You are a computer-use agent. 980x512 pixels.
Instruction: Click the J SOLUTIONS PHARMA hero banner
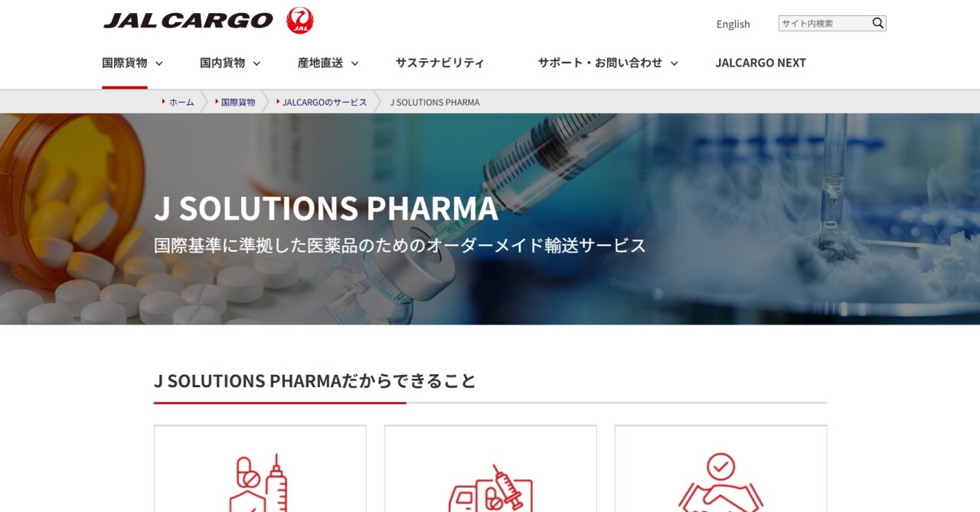coord(490,219)
